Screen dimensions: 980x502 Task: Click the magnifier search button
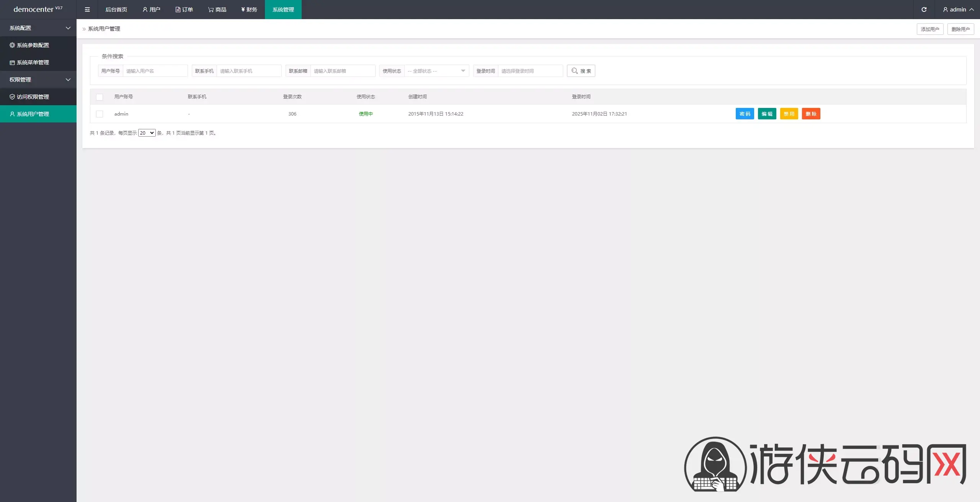[x=581, y=71]
